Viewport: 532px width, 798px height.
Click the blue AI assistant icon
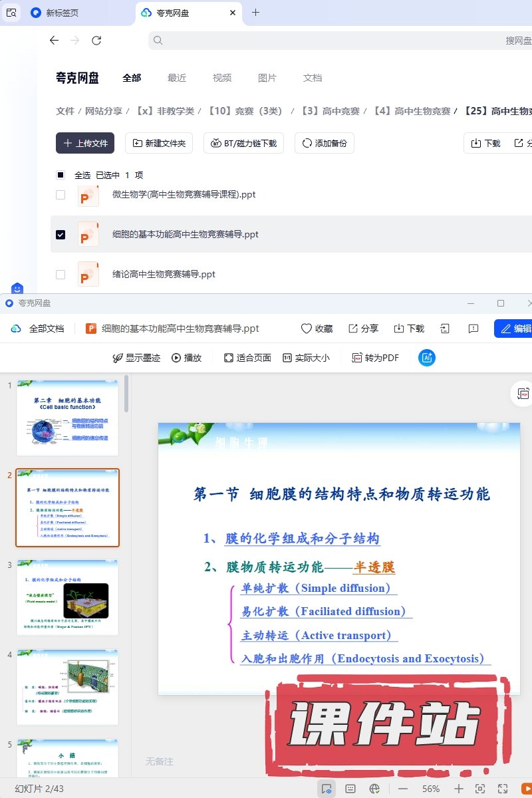tap(426, 358)
